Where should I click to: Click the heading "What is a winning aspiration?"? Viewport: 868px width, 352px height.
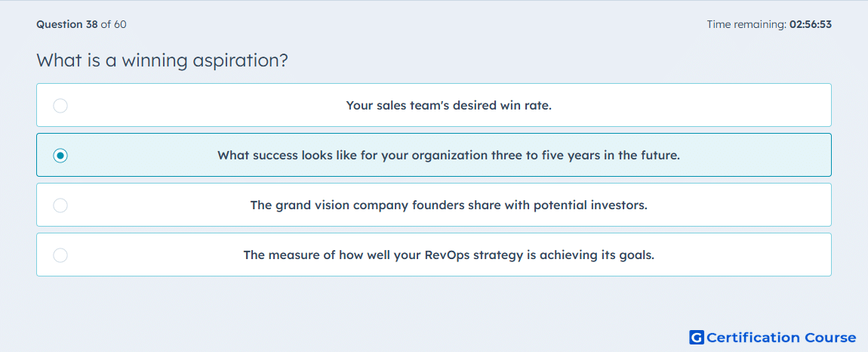click(162, 60)
